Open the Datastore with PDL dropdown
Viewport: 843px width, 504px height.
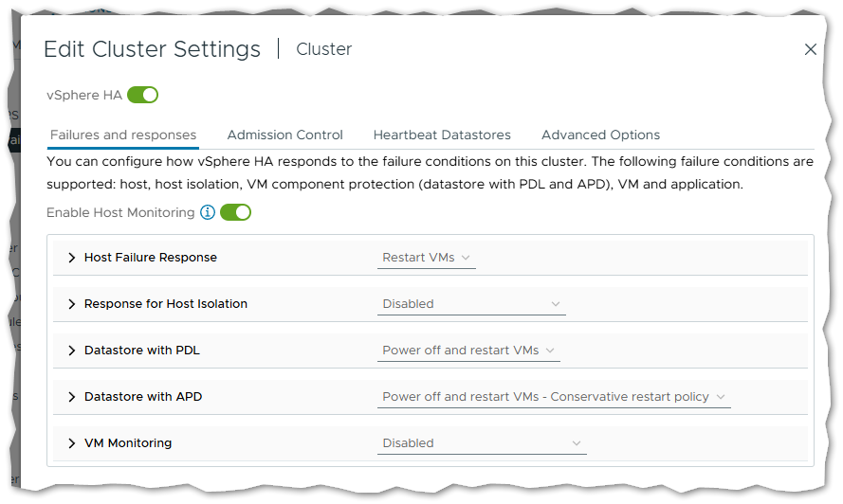pyautogui.click(x=468, y=351)
